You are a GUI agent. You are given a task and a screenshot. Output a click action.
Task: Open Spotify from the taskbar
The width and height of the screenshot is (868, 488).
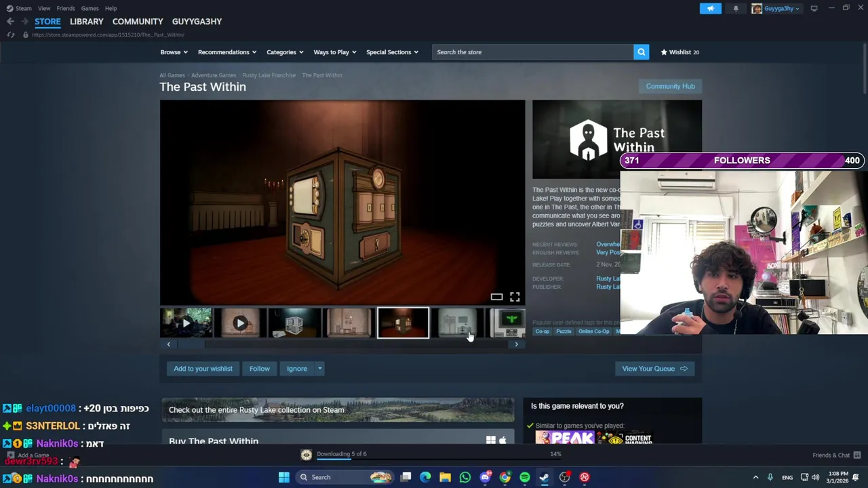click(525, 477)
